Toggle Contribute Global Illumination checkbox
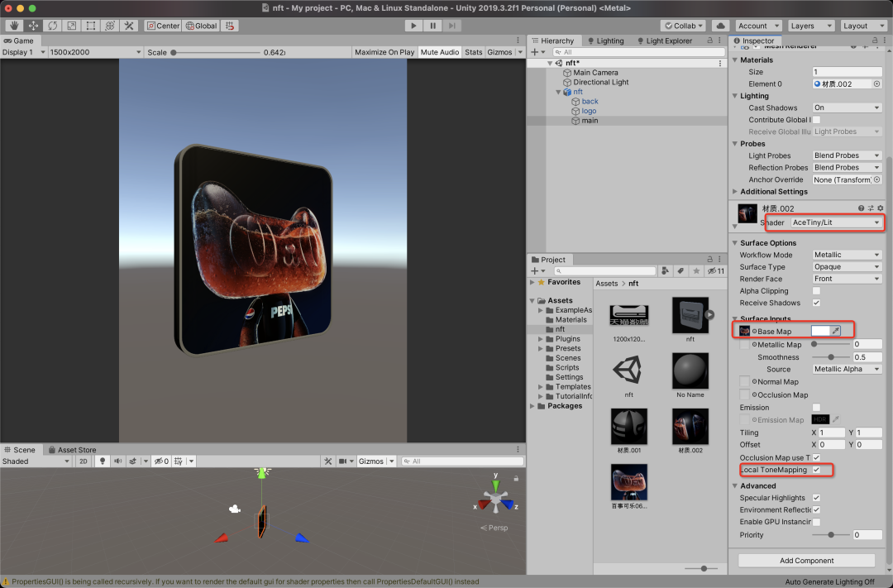This screenshot has height=588, width=893. tap(817, 120)
